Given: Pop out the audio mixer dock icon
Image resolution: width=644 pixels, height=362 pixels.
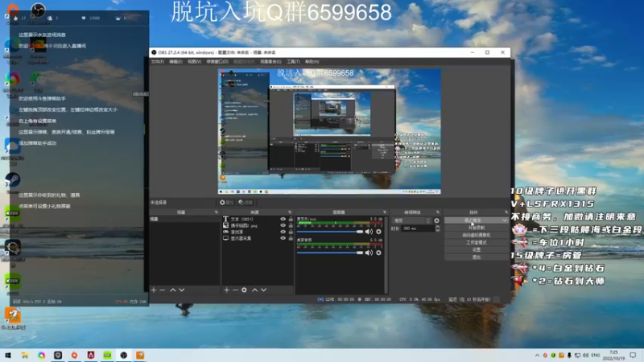Looking at the screenshot, I should tap(385, 212).
